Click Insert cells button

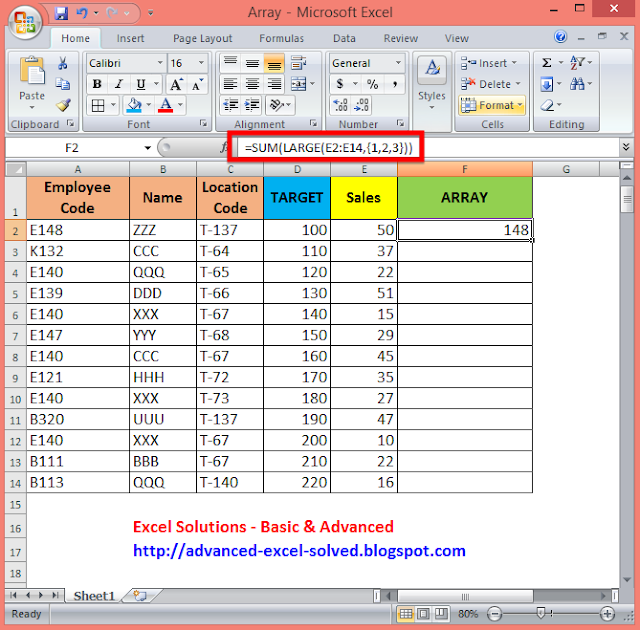(489, 63)
